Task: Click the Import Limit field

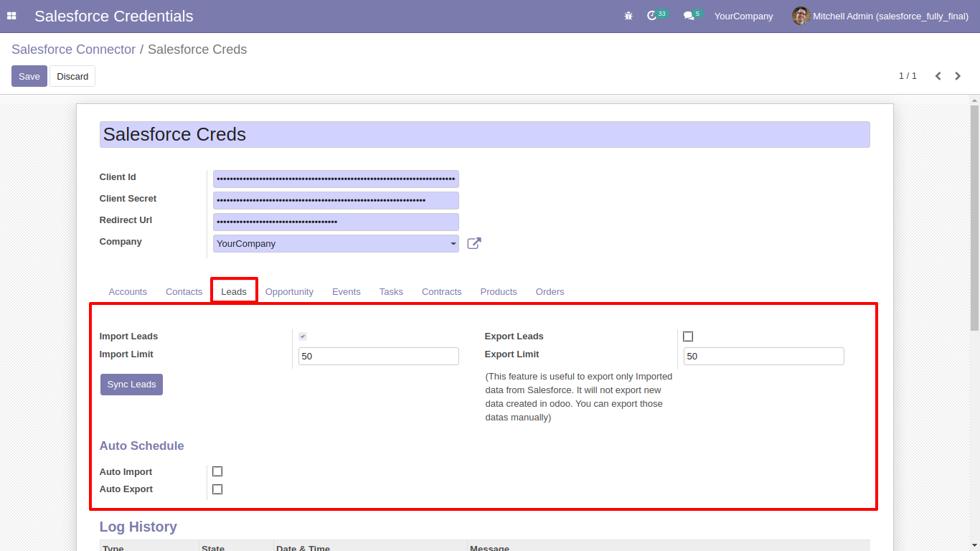Action: pyautogui.click(x=378, y=356)
